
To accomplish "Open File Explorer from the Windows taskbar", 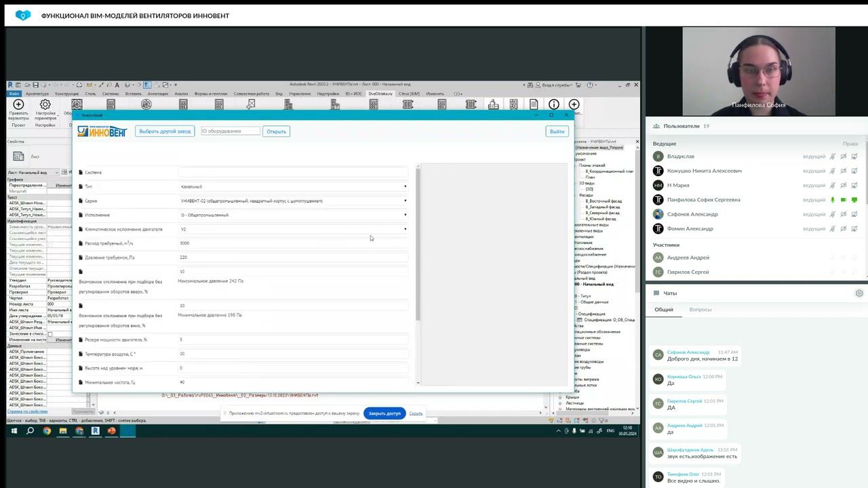I will 63,431.
